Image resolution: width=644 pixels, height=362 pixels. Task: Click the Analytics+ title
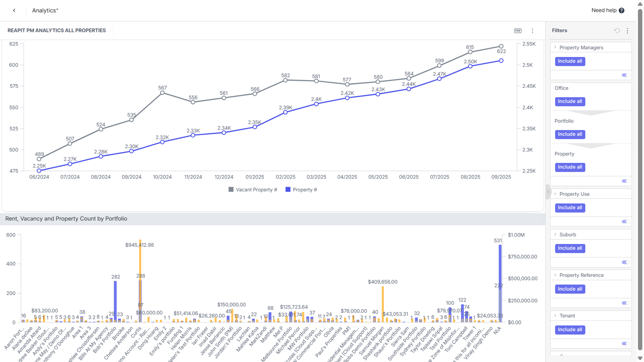[45, 10]
